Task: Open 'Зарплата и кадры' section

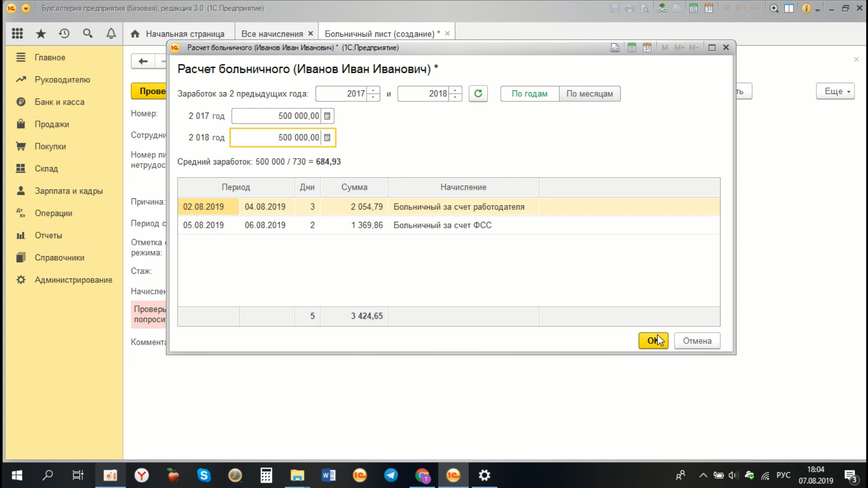Action: tap(68, 191)
